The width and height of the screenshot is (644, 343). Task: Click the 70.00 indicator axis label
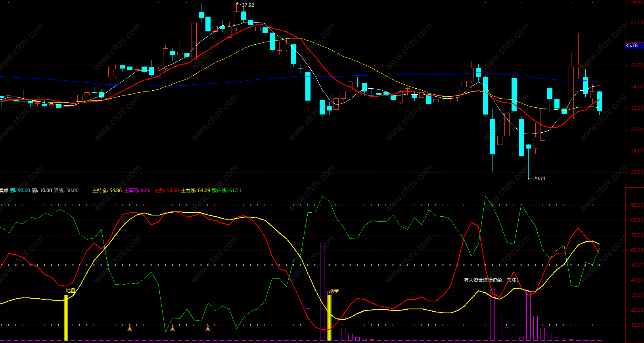click(637, 235)
